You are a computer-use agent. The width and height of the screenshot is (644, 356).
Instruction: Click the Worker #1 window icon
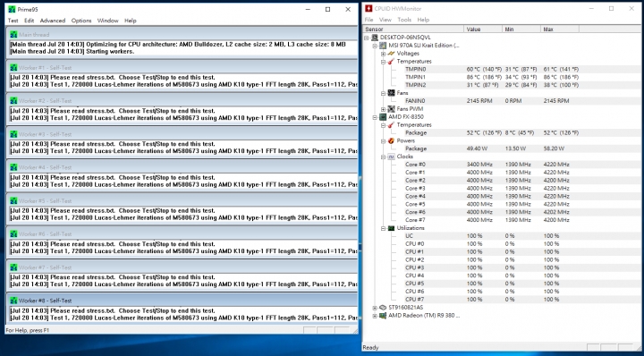pos(13,68)
